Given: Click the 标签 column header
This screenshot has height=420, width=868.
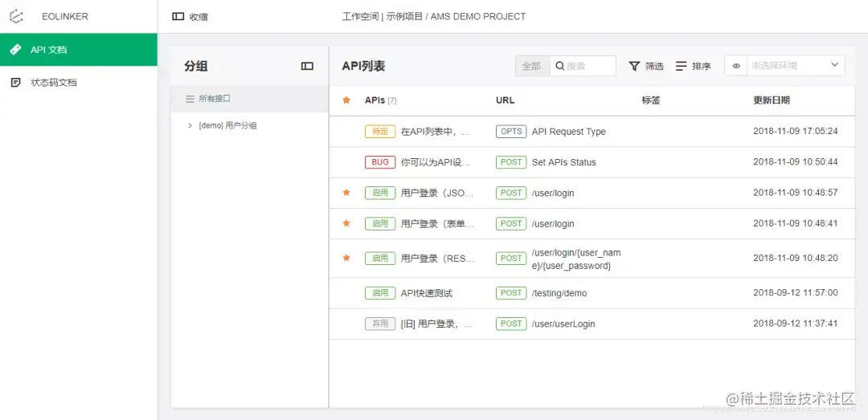Looking at the screenshot, I should [x=651, y=100].
